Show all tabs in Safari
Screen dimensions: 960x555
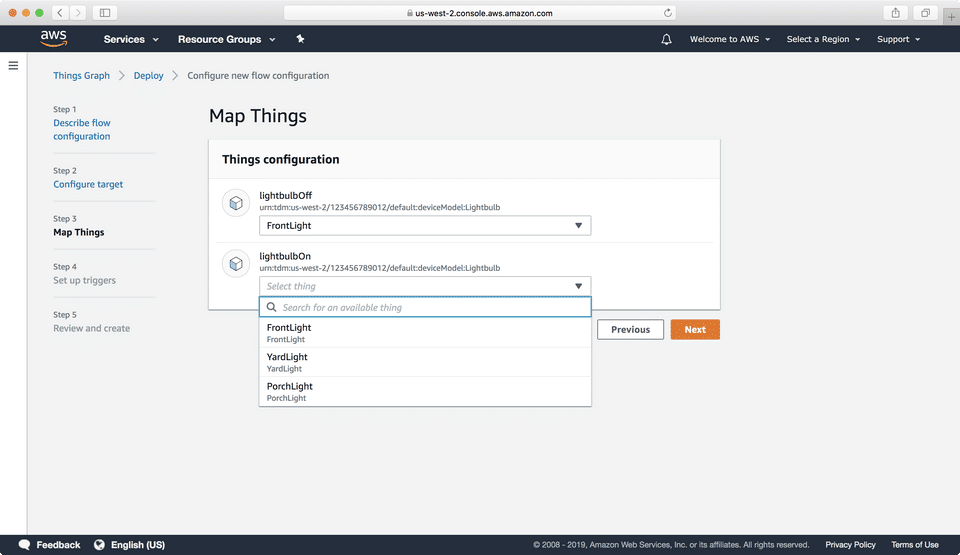(925, 12)
